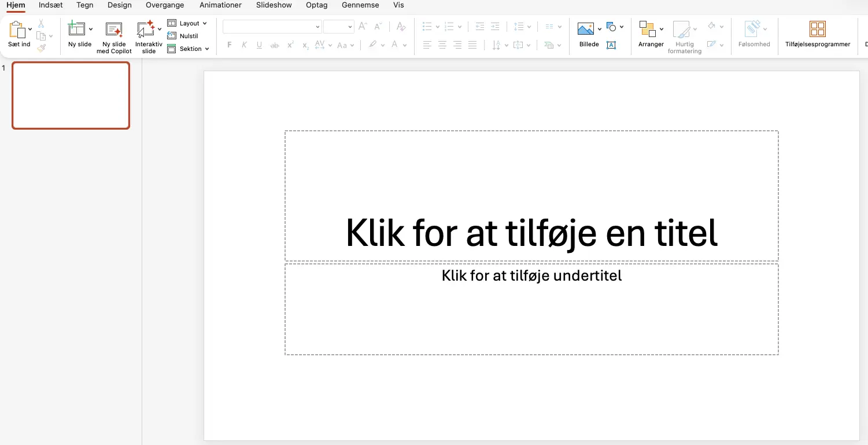Viewport: 868px width, 445px height.
Task: Open the font size combo box
Action: click(x=338, y=27)
